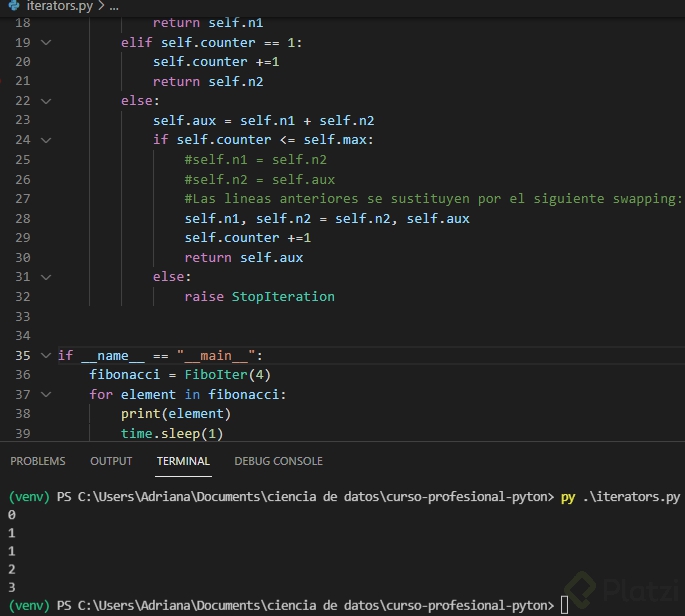This screenshot has width=685, height=616.
Task: Click line number 21 in the gutter
Action: (x=23, y=81)
